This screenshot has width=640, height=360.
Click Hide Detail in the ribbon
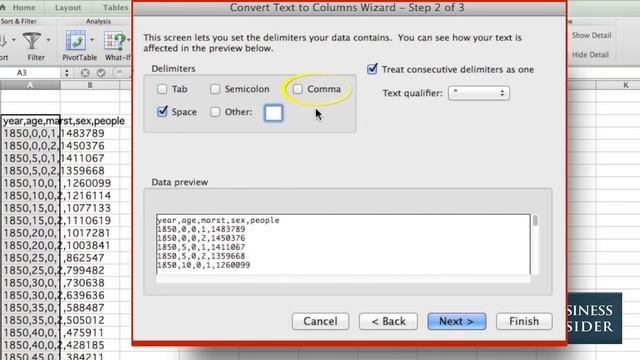pyautogui.click(x=590, y=54)
